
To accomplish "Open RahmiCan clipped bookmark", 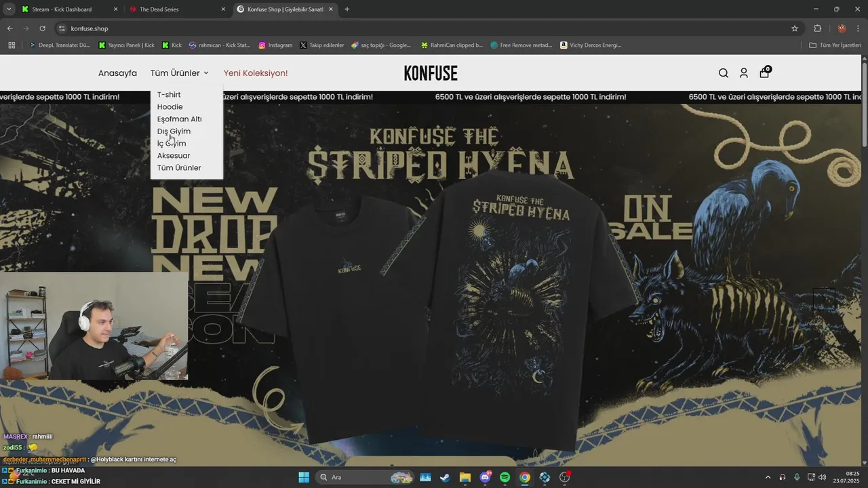I will pyautogui.click(x=452, y=45).
